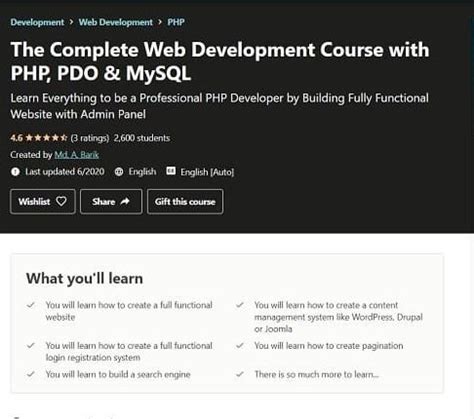
Task: Click the globe language icon
Action: pyautogui.click(x=119, y=172)
